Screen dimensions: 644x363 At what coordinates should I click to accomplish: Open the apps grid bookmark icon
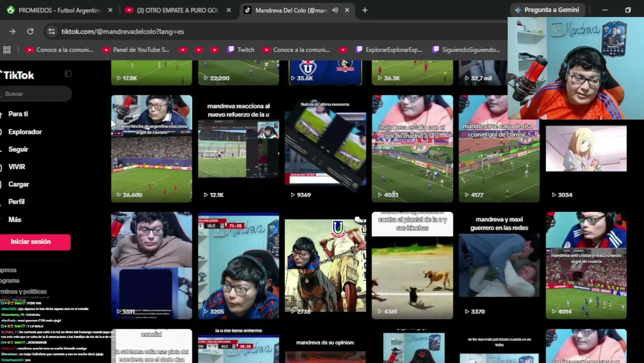7,50
